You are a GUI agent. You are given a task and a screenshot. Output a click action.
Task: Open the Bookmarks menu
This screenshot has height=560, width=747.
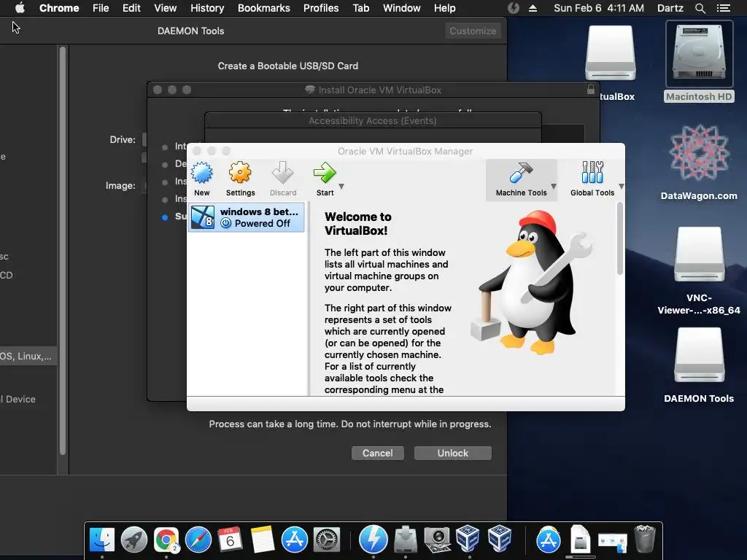tap(264, 8)
